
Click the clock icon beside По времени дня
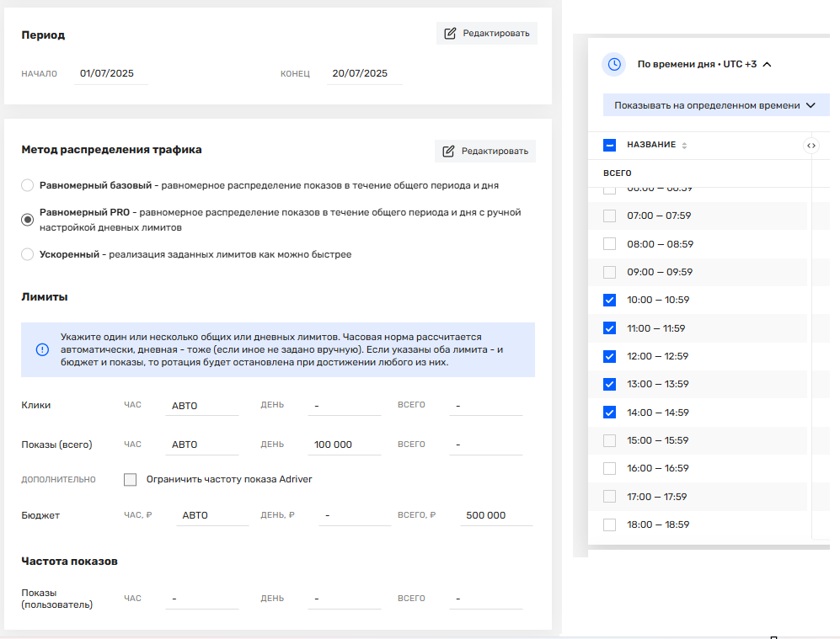[x=614, y=64]
